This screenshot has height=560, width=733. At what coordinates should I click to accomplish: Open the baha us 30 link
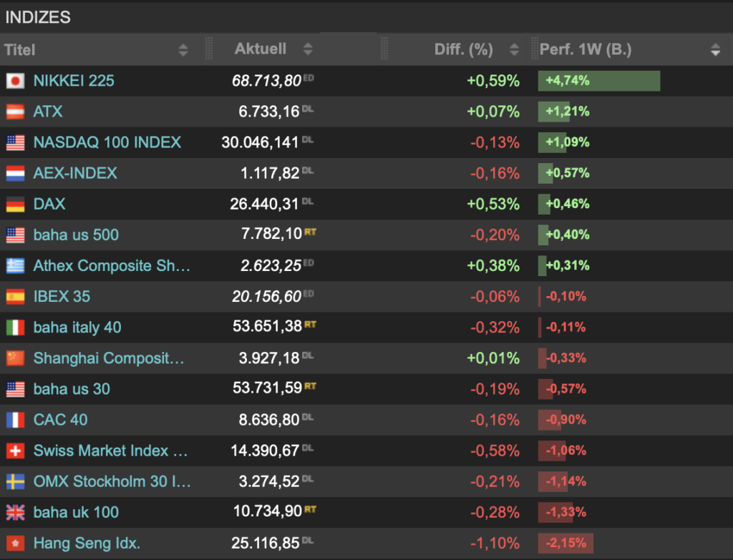coord(72,389)
